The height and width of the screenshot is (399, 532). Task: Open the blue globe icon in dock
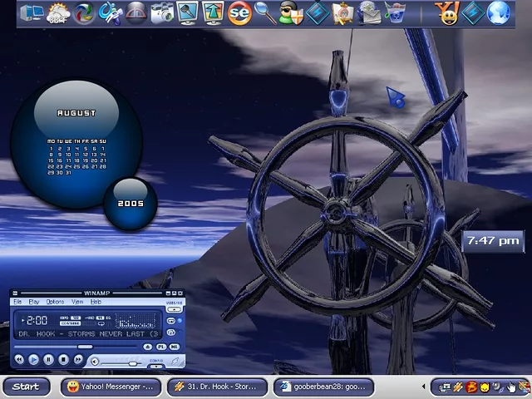click(499, 12)
